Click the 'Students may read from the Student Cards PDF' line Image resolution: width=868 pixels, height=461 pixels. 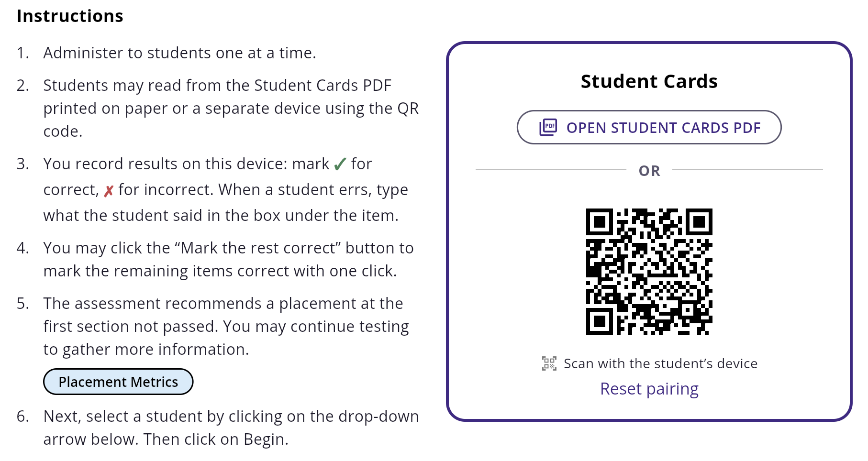217,85
